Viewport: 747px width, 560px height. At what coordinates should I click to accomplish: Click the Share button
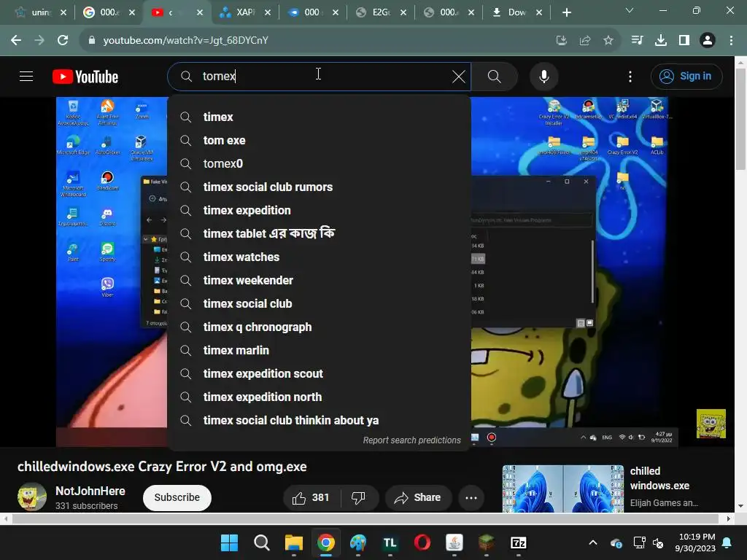click(418, 497)
